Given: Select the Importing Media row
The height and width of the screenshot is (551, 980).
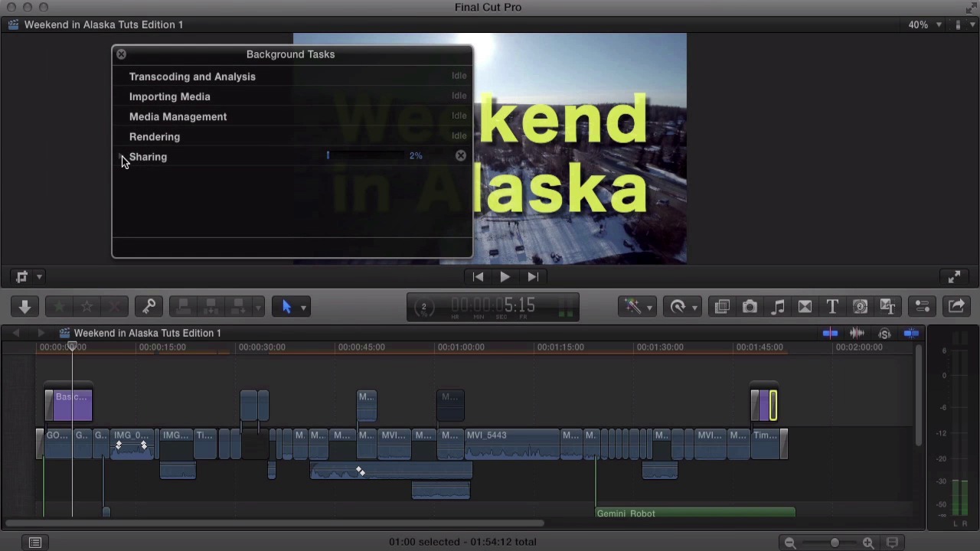Looking at the screenshot, I should click(x=292, y=96).
